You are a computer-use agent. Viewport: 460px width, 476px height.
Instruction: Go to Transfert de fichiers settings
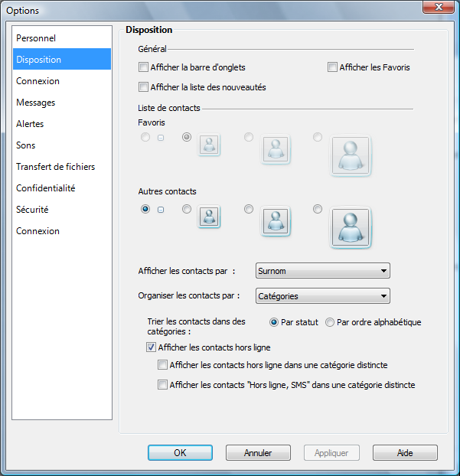(x=56, y=167)
